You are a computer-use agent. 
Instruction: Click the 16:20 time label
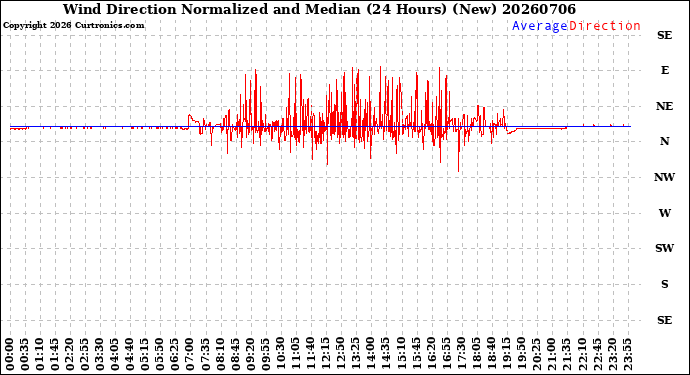pyautogui.click(x=432, y=355)
